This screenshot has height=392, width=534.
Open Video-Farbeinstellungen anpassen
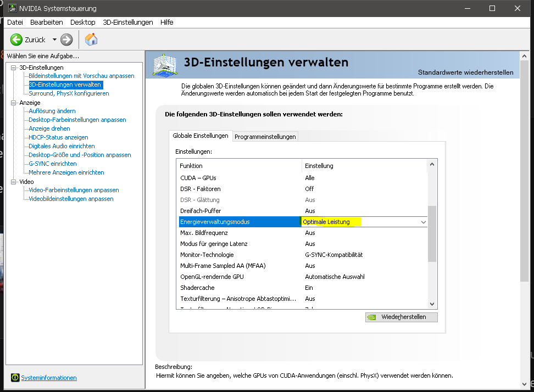[x=74, y=190]
